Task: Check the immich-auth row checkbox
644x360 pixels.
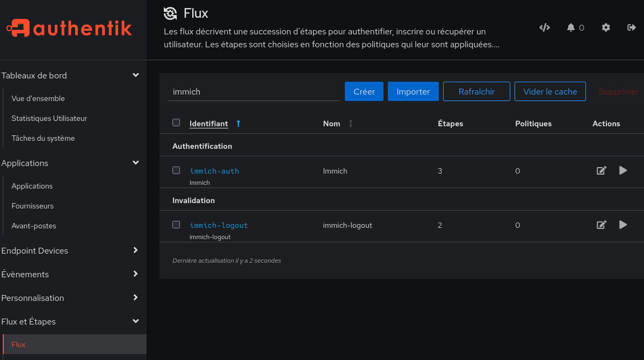Action: click(176, 170)
